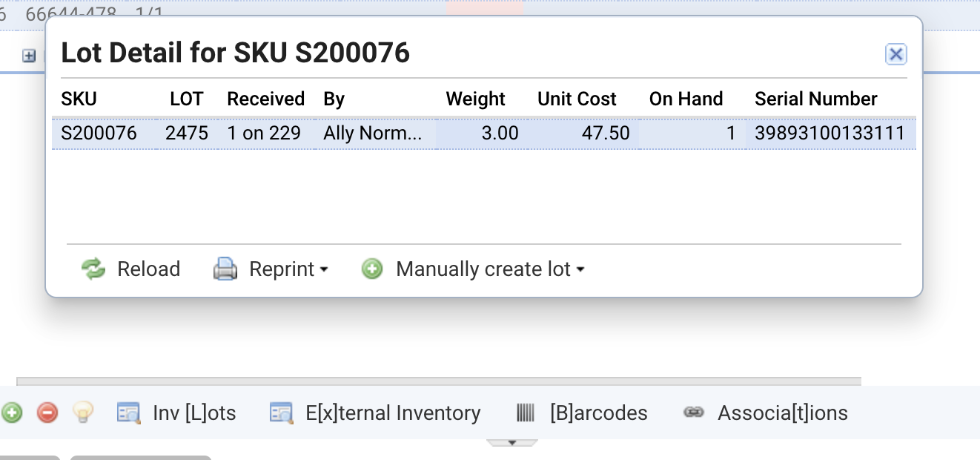Click serial number 39893100133111 cell

click(x=830, y=134)
